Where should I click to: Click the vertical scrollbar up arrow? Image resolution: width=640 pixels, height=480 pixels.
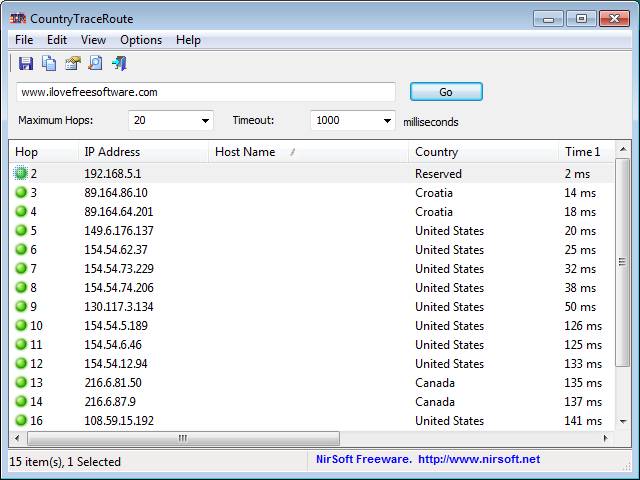[623, 149]
